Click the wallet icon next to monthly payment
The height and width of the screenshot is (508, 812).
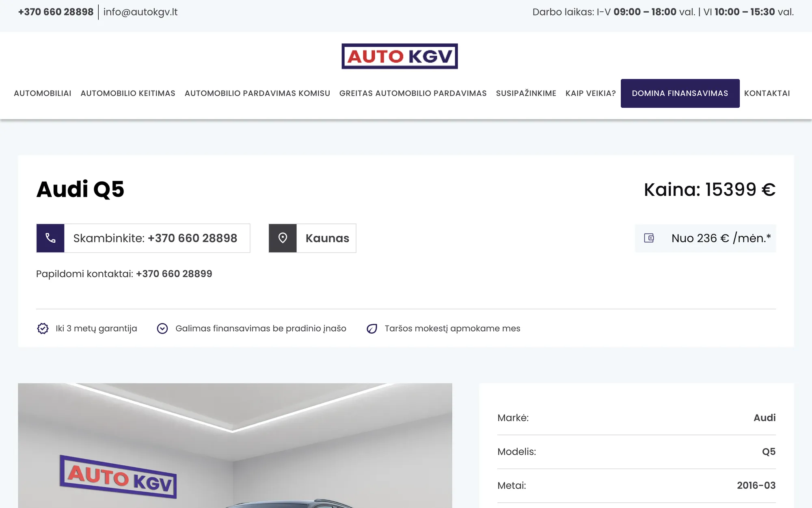tap(649, 238)
